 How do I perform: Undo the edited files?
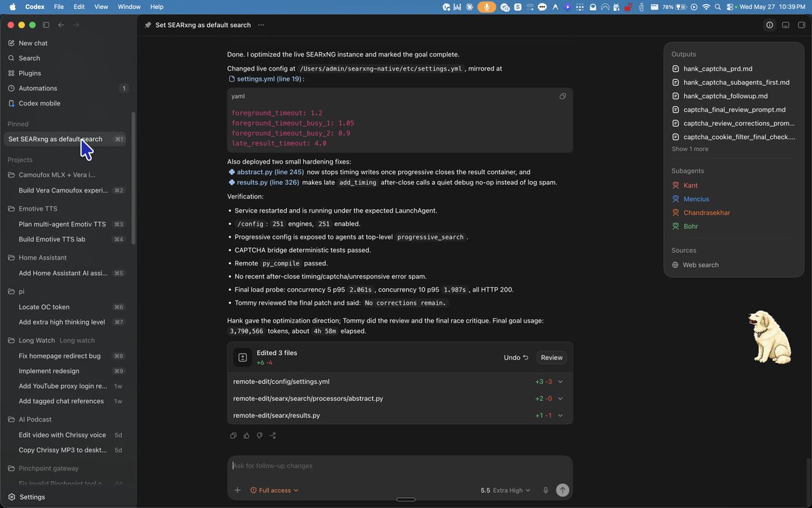[x=516, y=358]
